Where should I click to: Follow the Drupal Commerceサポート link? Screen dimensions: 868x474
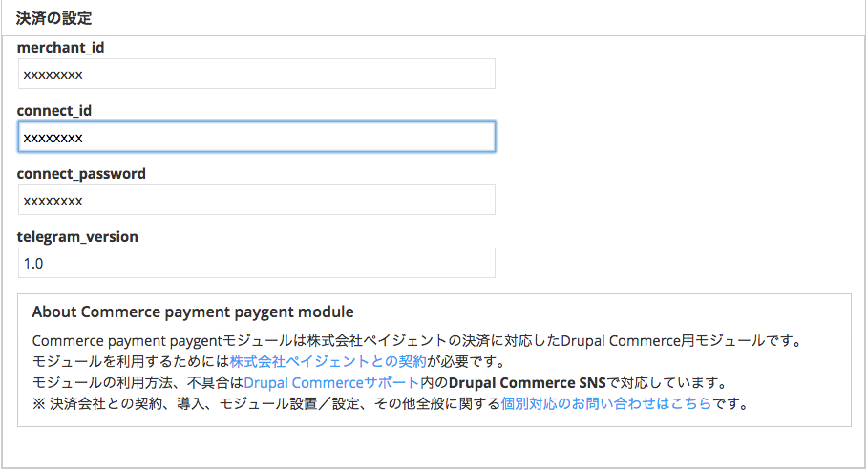(x=331, y=382)
